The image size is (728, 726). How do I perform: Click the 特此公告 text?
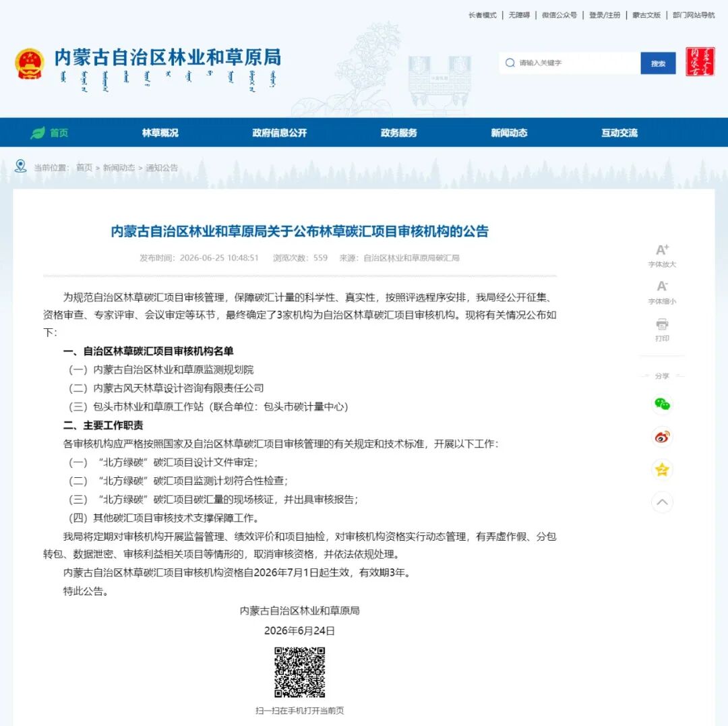pyautogui.click(x=86, y=591)
